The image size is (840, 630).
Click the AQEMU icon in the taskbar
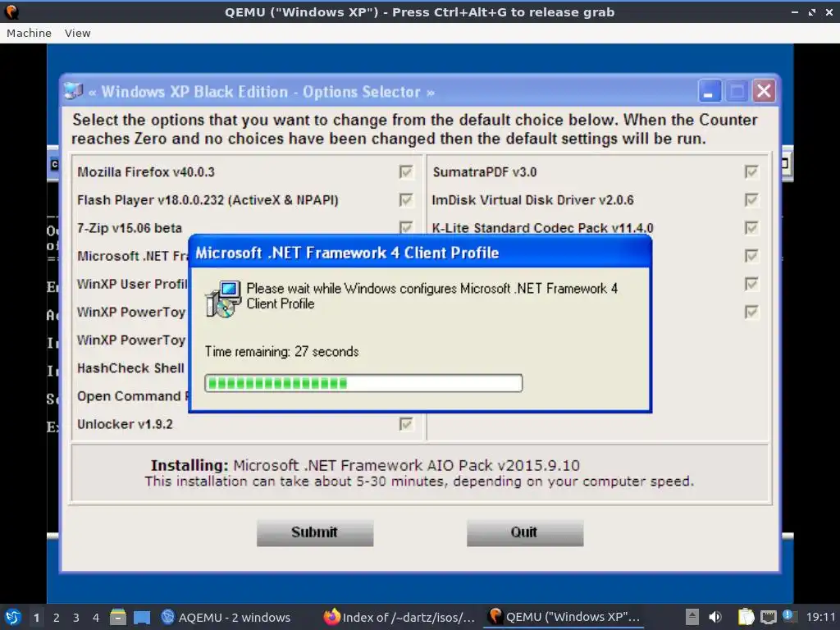168,617
